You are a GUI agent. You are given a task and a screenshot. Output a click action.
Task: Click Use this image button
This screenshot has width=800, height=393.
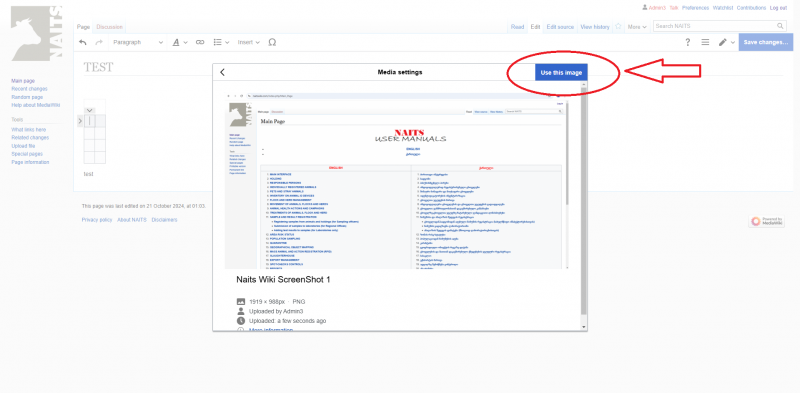coord(561,72)
